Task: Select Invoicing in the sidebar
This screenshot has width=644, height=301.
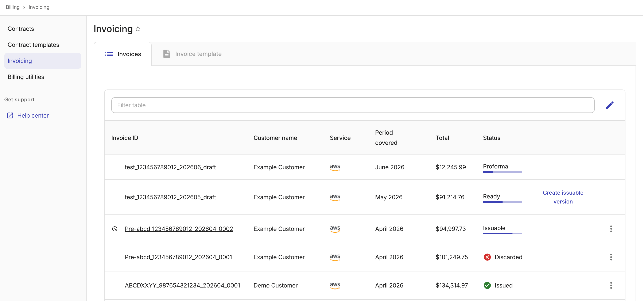Action: (43, 61)
